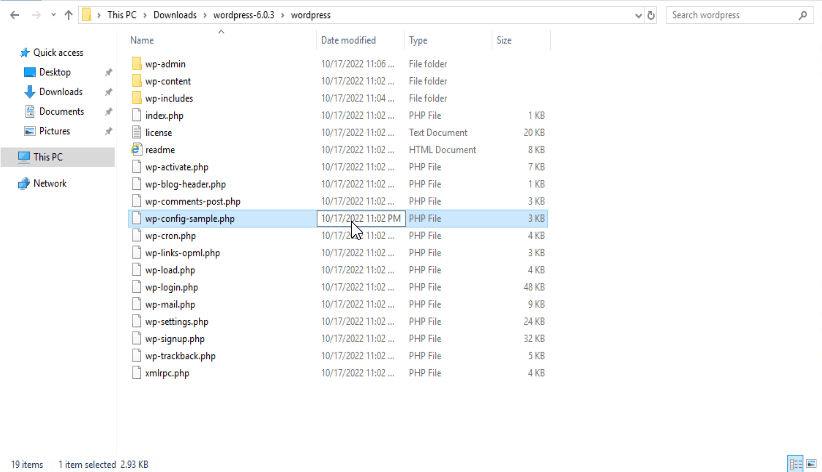Select the wp-content folder icon
The image size is (822, 472).
point(136,81)
